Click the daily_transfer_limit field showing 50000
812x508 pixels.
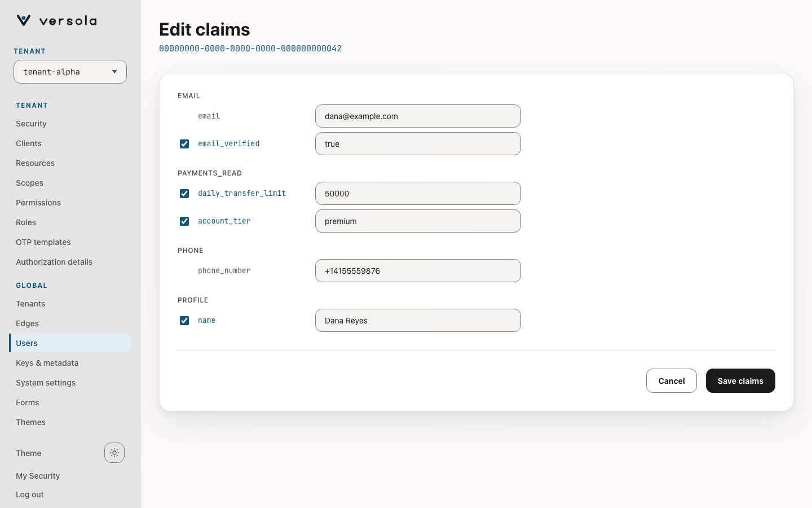pos(418,194)
